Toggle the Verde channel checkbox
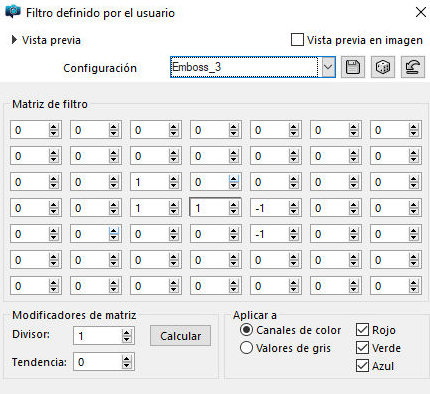This screenshot has width=430, height=394. [362, 348]
